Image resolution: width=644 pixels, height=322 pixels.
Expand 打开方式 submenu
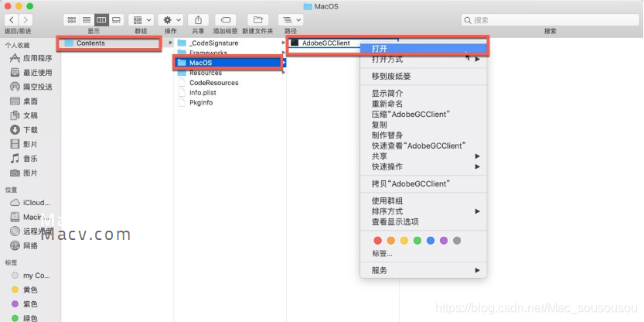423,60
